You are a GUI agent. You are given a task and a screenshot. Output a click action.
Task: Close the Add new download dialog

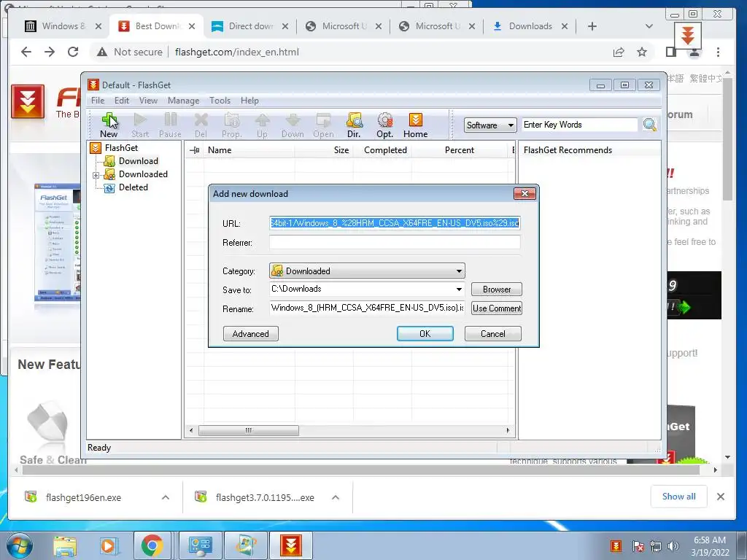(x=525, y=193)
